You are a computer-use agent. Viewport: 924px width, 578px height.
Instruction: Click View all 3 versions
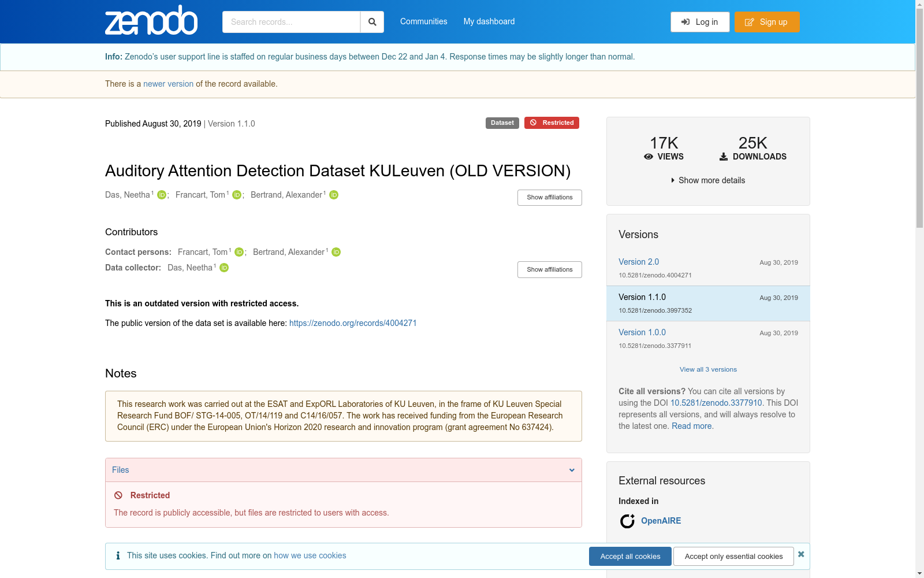[708, 369]
